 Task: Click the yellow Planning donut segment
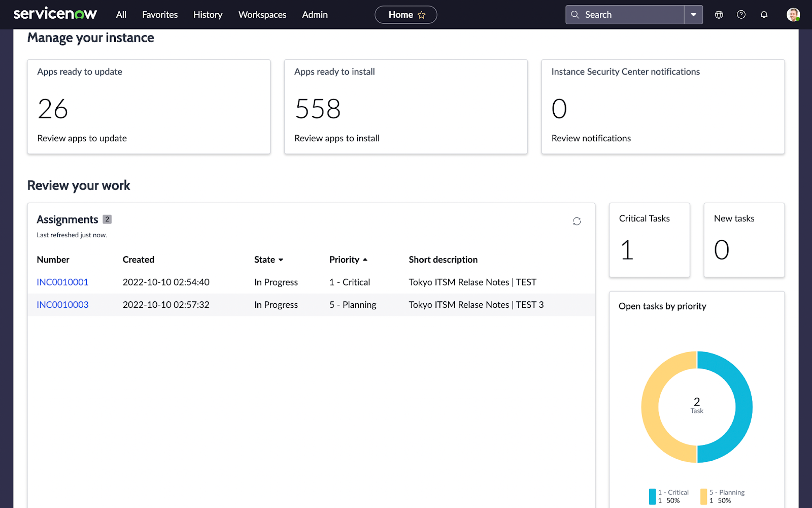point(650,407)
